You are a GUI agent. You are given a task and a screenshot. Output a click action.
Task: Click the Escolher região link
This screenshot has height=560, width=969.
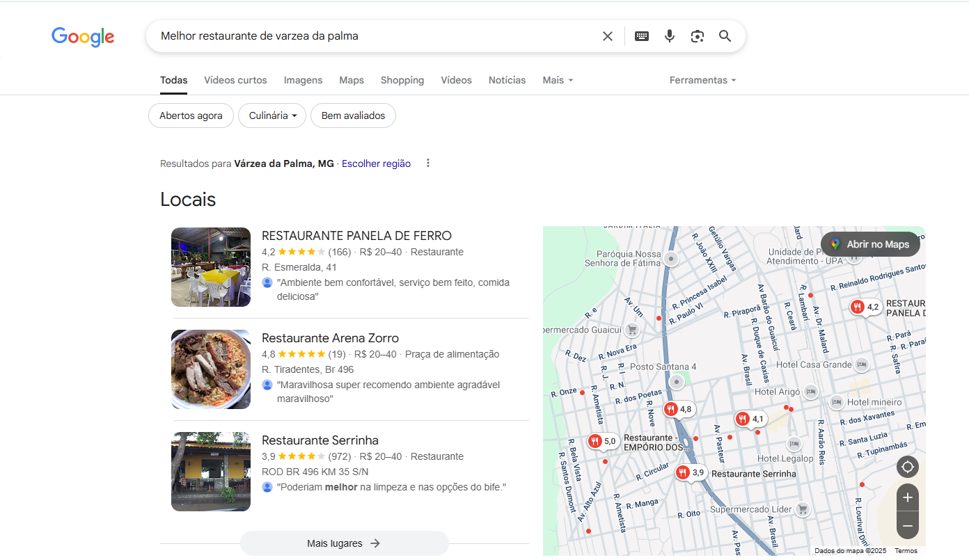(376, 163)
